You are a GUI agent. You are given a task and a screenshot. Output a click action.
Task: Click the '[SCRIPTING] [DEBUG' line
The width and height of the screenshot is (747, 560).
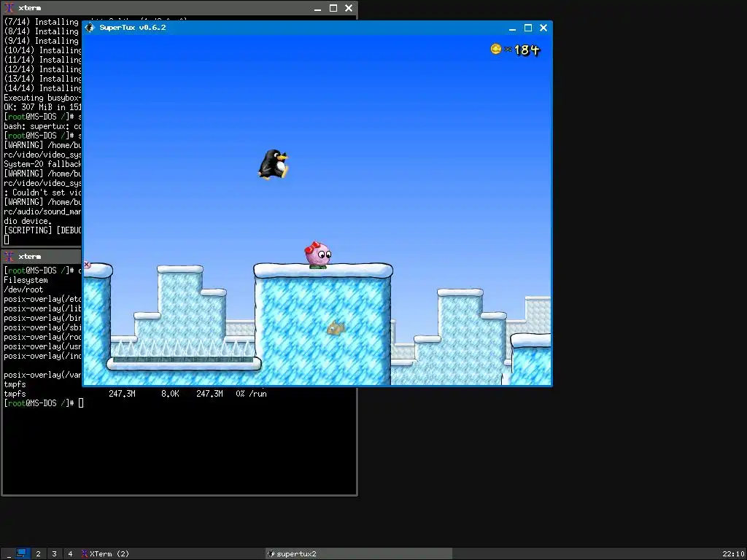pyautogui.click(x=43, y=230)
